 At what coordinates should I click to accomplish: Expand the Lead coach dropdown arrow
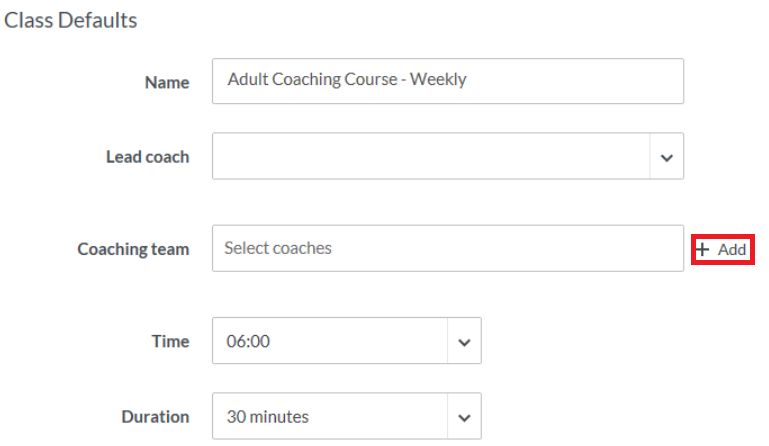click(x=666, y=157)
